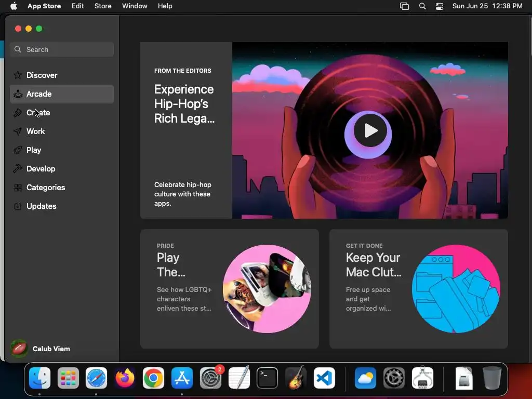The height and width of the screenshot is (399, 532).
Task: Open Keep Your Mac Clutter story card
Action: pyautogui.click(x=419, y=289)
